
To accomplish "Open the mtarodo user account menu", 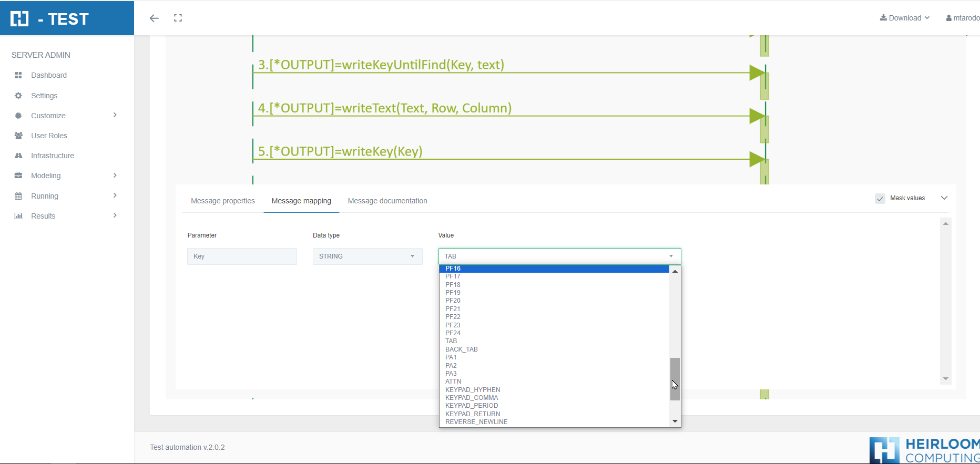I will tap(963, 18).
